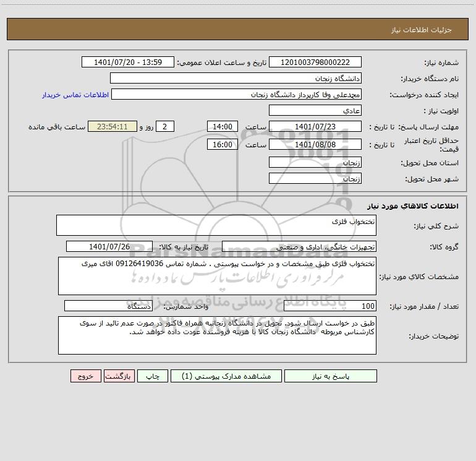Click the label شرح کلی نیاز

[436, 226]
